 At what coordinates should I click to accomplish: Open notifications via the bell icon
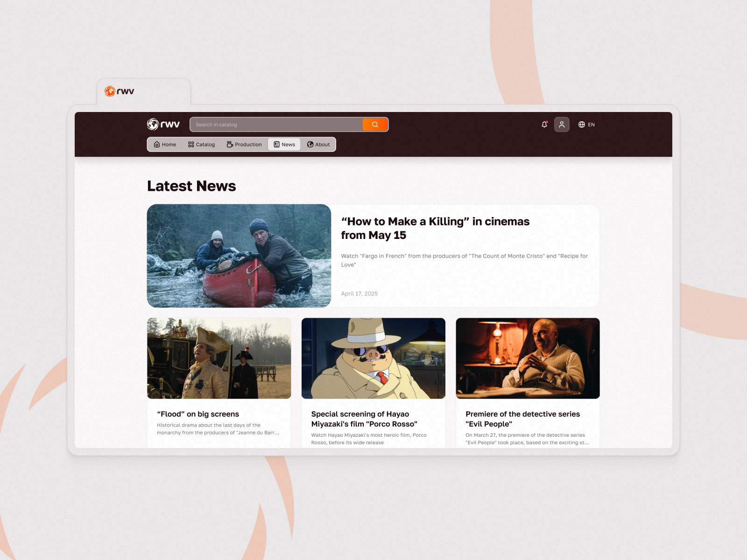pyautogui.click(x=544, y=125)
